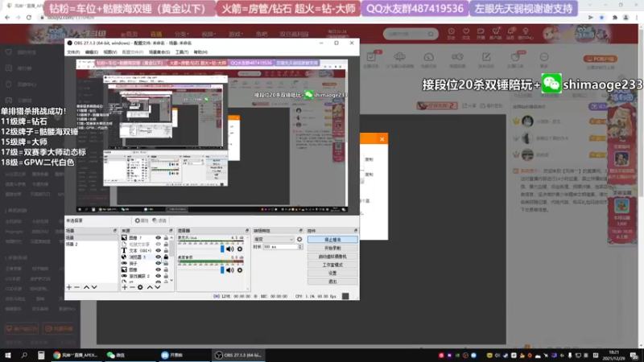The height and width of the screenshot is (362, 644).
Task: Pop out the Scene Transitions dock
Action: coord(300,231)
